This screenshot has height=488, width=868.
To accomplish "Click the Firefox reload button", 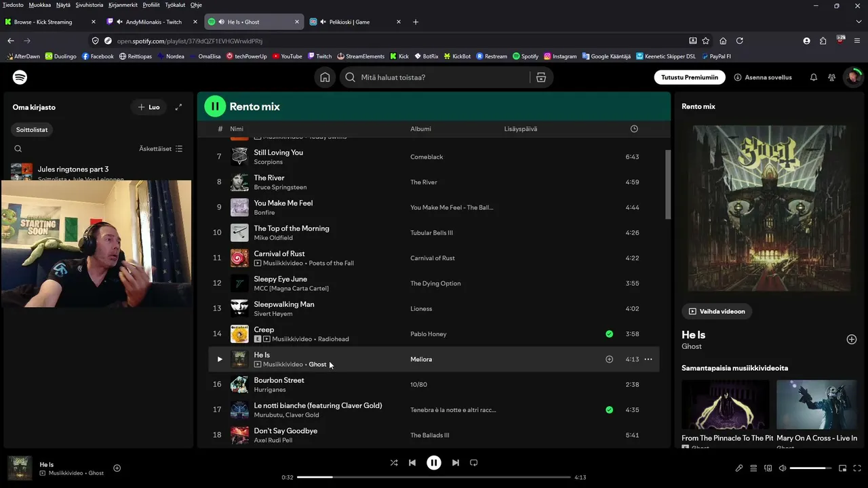I will (x=740, y=41).
